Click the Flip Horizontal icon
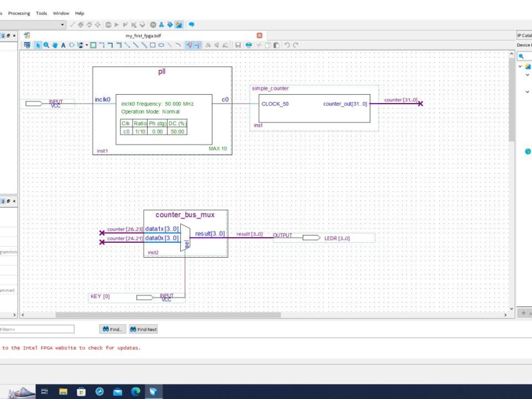The height and width of the screenshot is (399, 532). 208,45
